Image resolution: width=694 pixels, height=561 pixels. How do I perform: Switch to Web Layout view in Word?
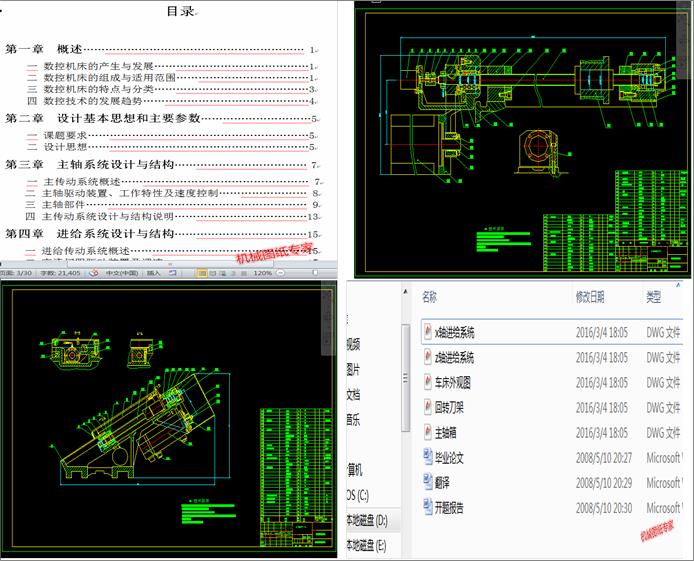pyautogui.click(x=223, y=273)
